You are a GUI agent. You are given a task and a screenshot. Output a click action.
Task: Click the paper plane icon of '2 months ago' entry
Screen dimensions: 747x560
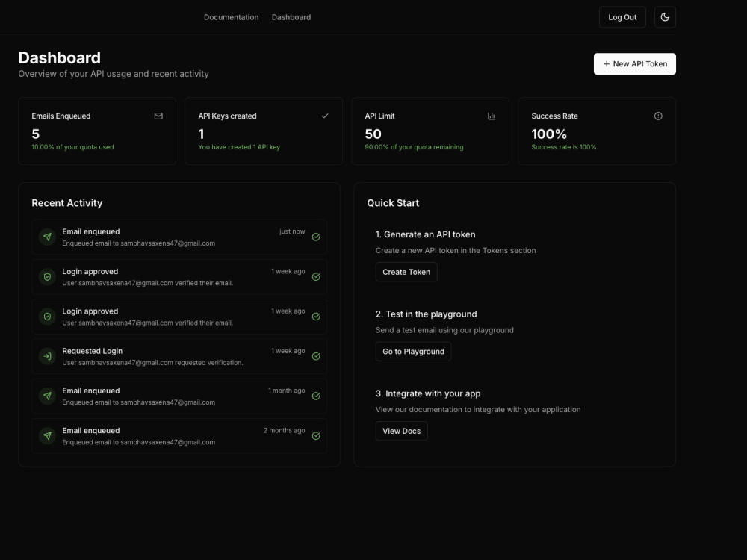pos(47,436)
